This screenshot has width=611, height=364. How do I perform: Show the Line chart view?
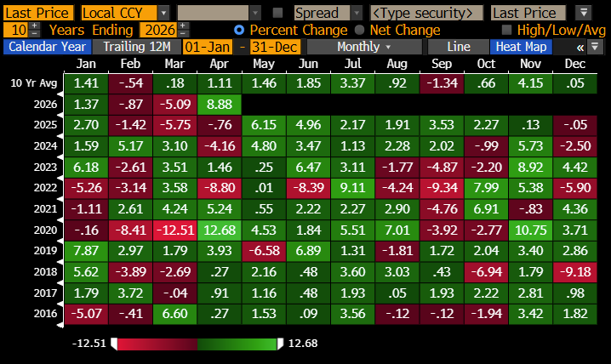click(457, 47)
